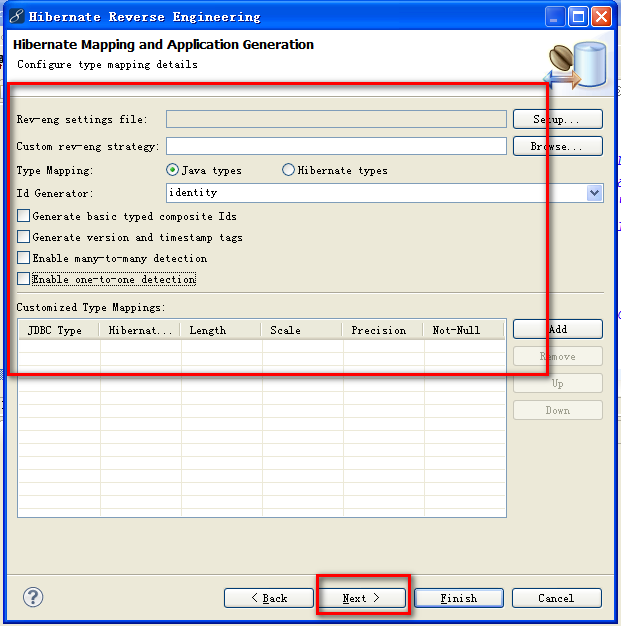Screen dimensions: 621x626
Task: Click the Hibernat... column header
Action: [x=140, y=330]
